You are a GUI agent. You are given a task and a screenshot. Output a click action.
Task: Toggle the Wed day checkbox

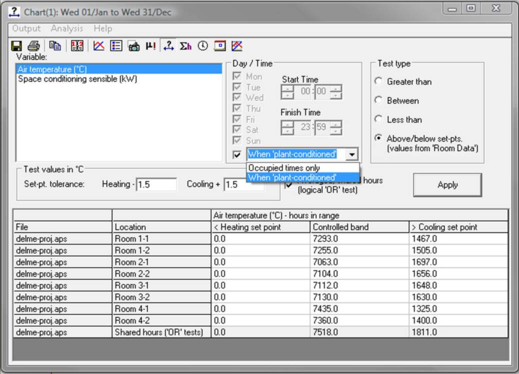click(x=237, y=97)
